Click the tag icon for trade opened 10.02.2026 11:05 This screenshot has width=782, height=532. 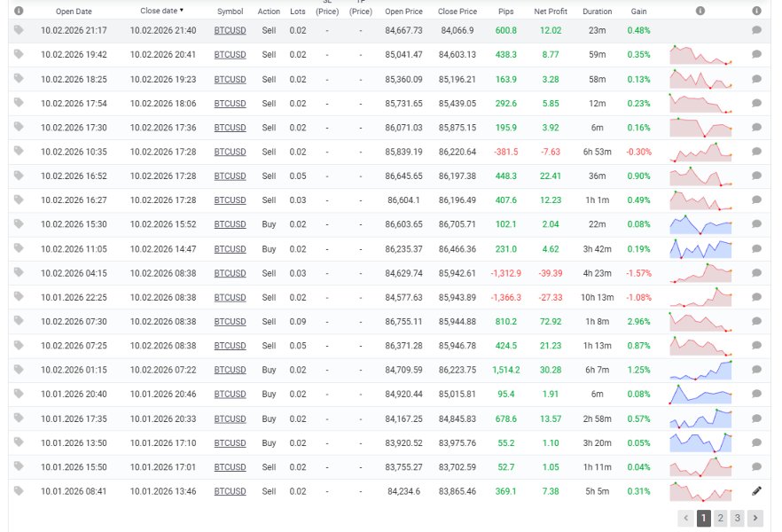pos(19,248)
